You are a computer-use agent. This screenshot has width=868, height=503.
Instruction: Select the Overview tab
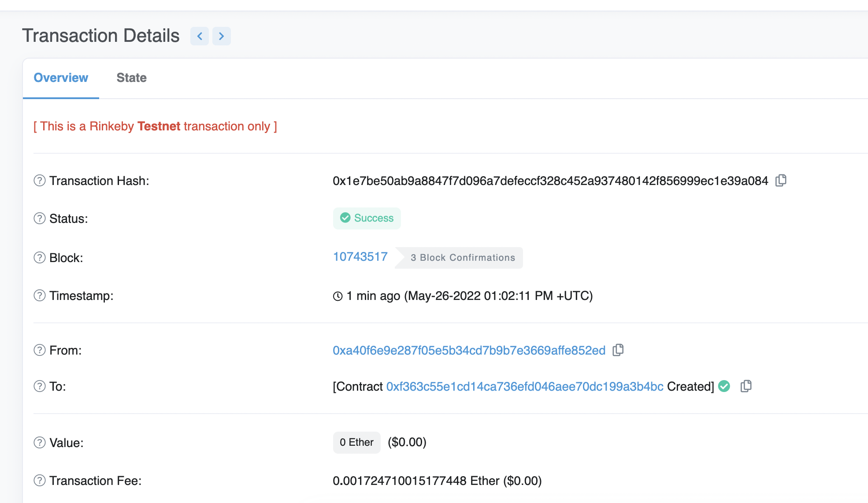tap(61, 78)
